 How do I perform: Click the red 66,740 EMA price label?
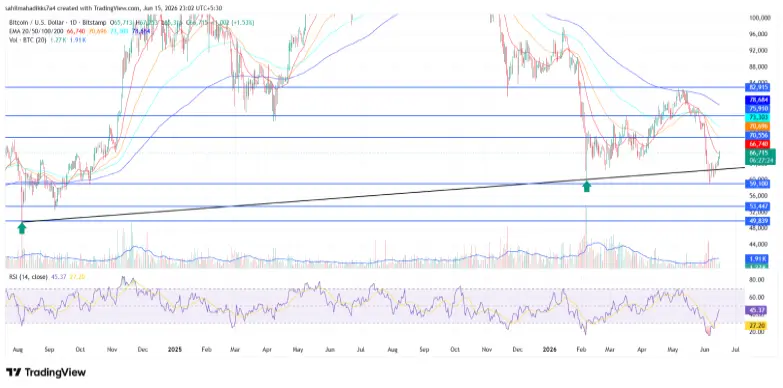pyautogui.click(x=758, y=143)
